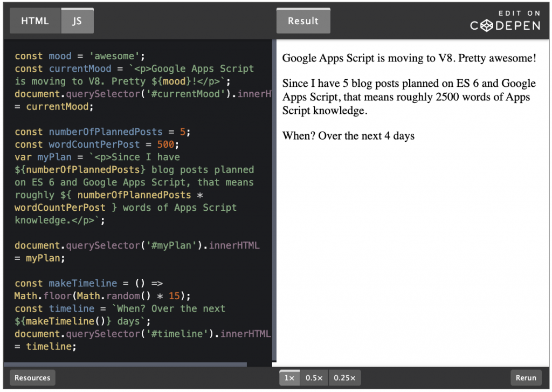Set preview zoom to 1×

289,377
